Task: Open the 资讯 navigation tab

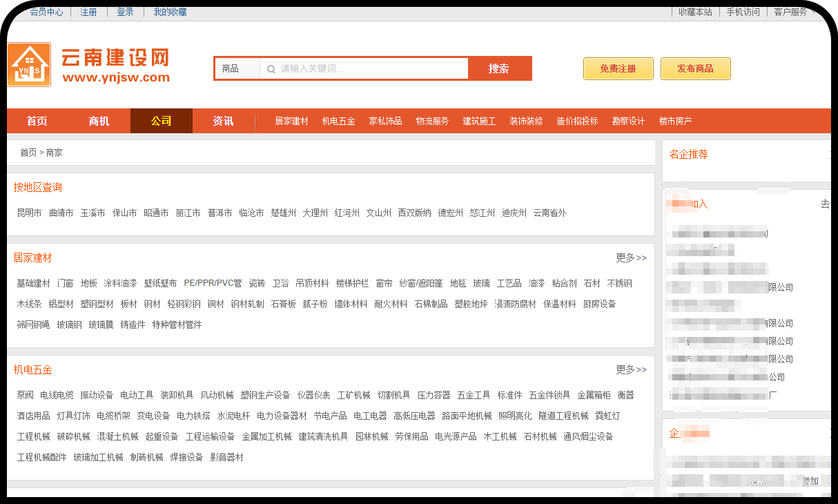Action: [x=223, y=121]
